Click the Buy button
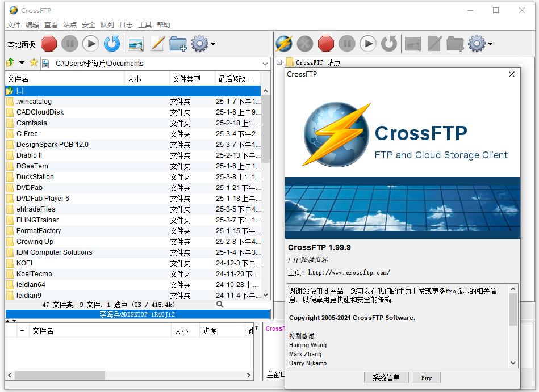The image size is (539, 392). [x=427, y=377]
